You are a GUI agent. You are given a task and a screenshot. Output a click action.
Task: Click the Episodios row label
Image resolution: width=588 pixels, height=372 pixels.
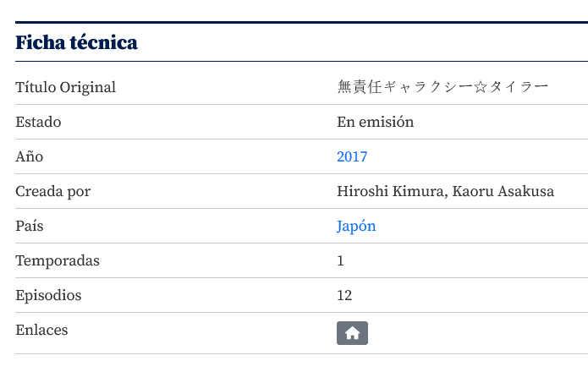48,296
